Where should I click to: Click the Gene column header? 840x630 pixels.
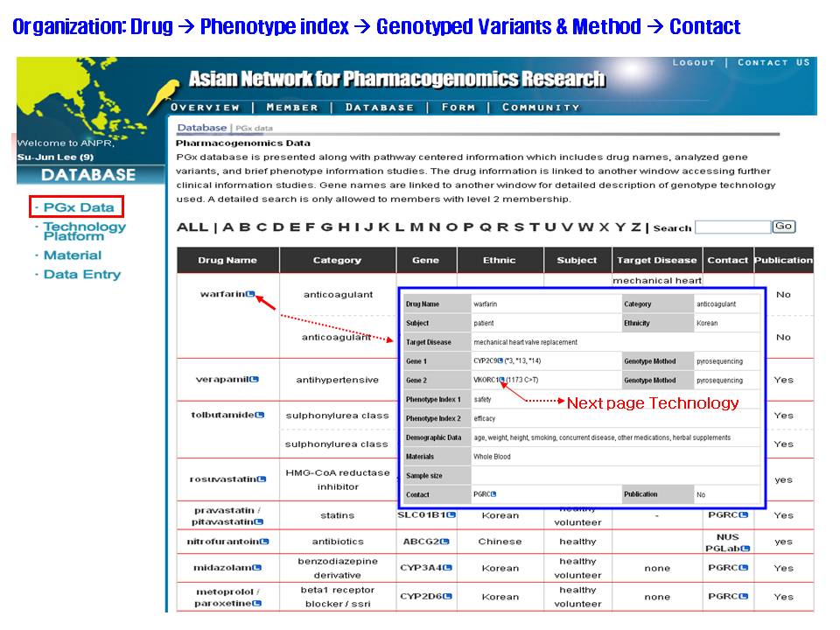[x=426, y=261]
